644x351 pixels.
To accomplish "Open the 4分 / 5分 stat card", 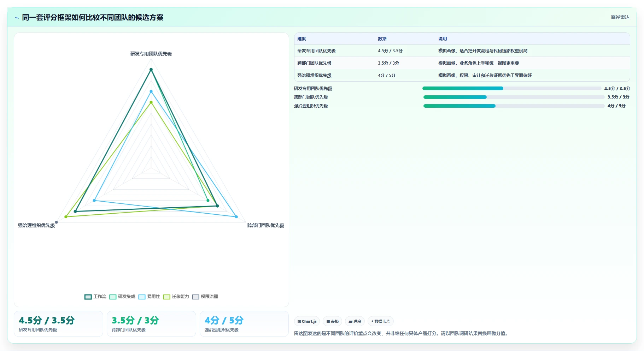I will point(244,324).
